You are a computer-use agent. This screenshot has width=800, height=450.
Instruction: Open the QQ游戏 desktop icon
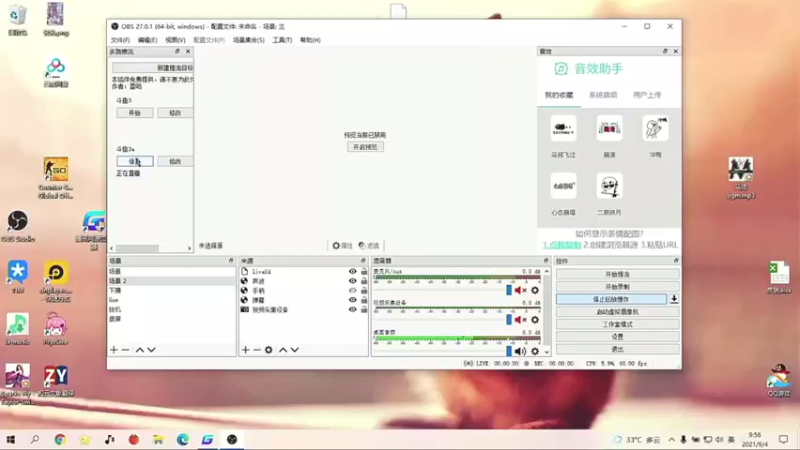(779, 381)
